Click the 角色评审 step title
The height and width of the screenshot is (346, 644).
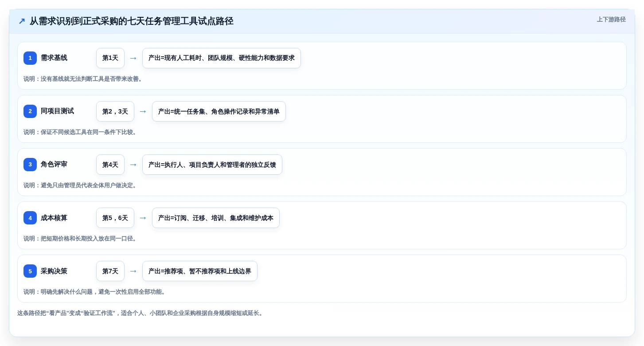(x=54, y=165)
